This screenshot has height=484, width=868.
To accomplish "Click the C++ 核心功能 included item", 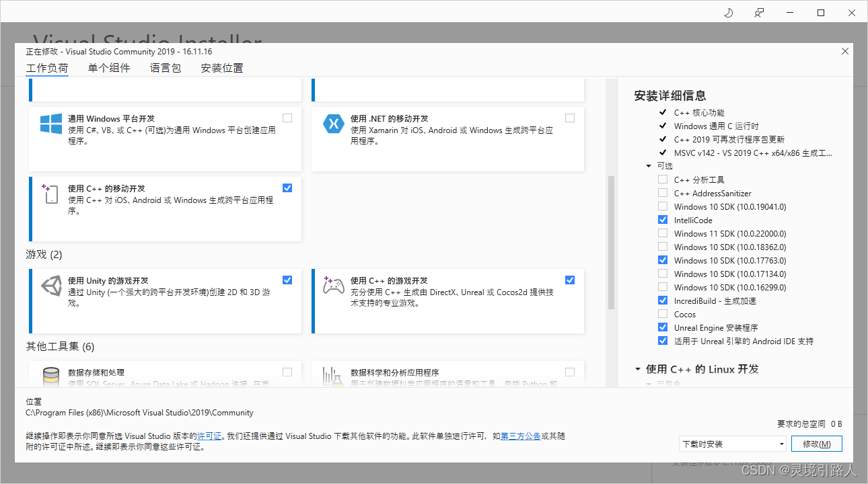I will point(699,112).
